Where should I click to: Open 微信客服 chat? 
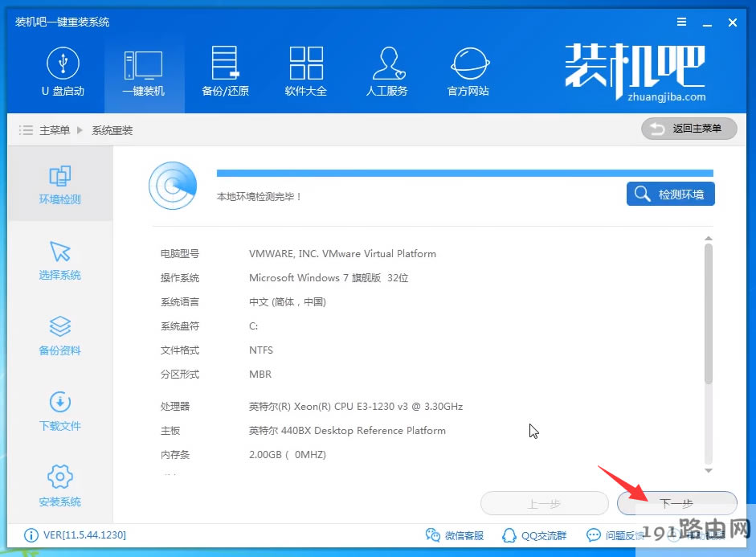[455, 534]
